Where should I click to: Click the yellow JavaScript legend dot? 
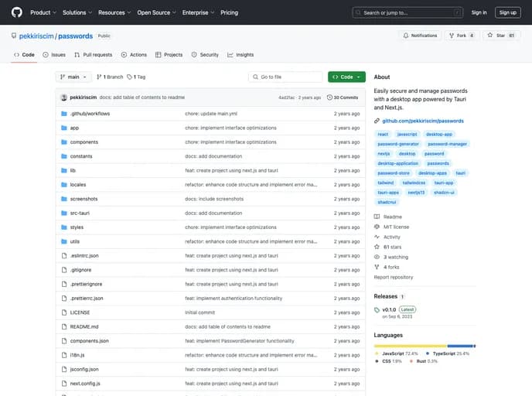(x=377, y=353)
